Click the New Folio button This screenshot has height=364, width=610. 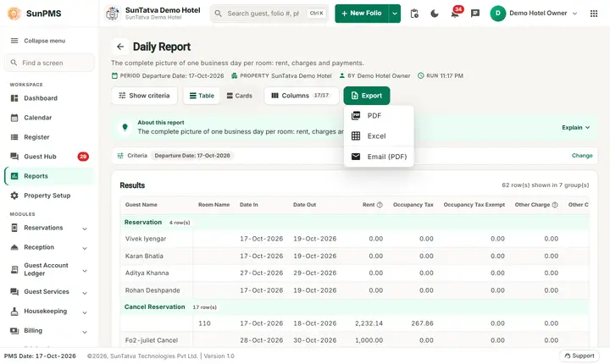[x=362, y=14]
